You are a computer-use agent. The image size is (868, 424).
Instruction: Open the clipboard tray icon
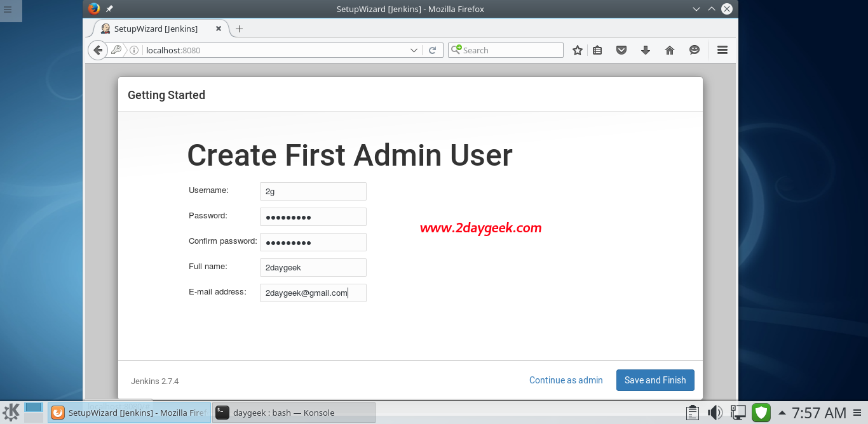[693, 413]
